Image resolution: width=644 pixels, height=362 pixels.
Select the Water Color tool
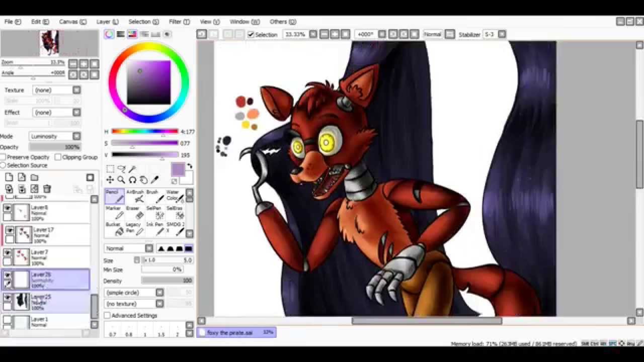(175, 197)
